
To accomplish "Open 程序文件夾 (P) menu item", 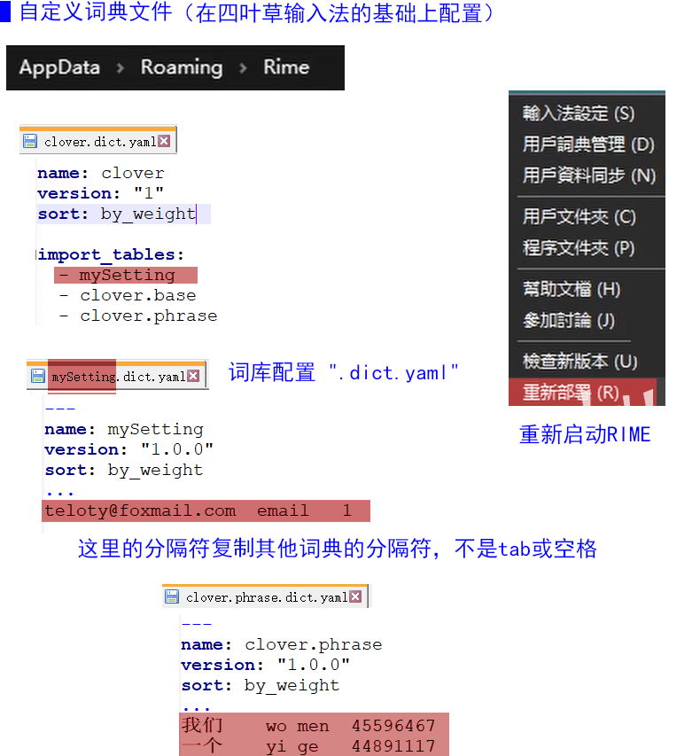I will pyautogui.click(x=579, y=248).
